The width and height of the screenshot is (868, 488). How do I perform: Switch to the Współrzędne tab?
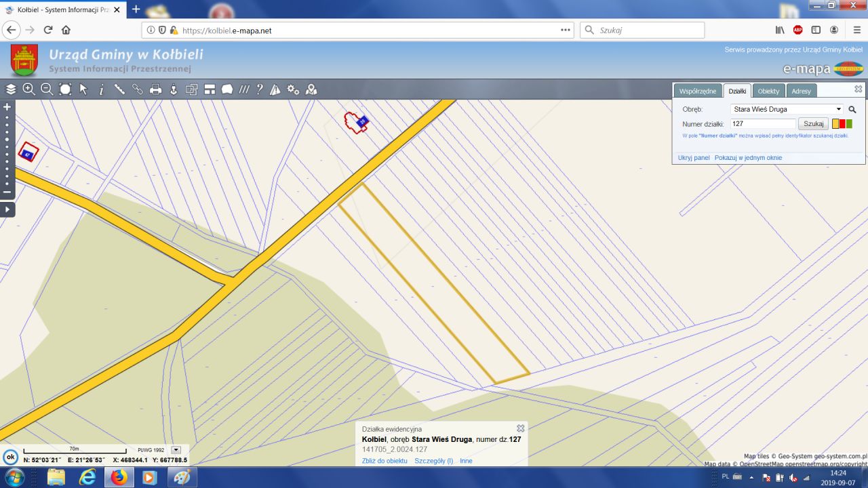coord(697,91)
